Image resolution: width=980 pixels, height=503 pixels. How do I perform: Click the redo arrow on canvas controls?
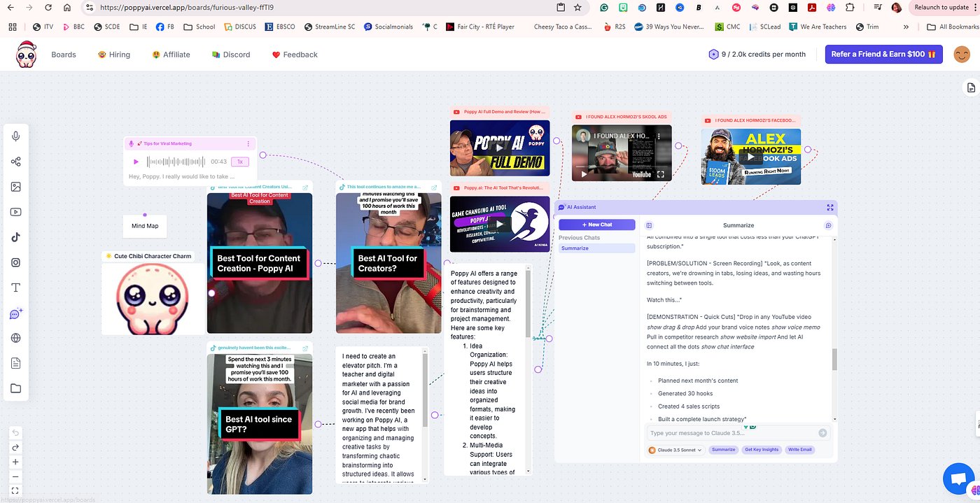(x=15, y=447)
